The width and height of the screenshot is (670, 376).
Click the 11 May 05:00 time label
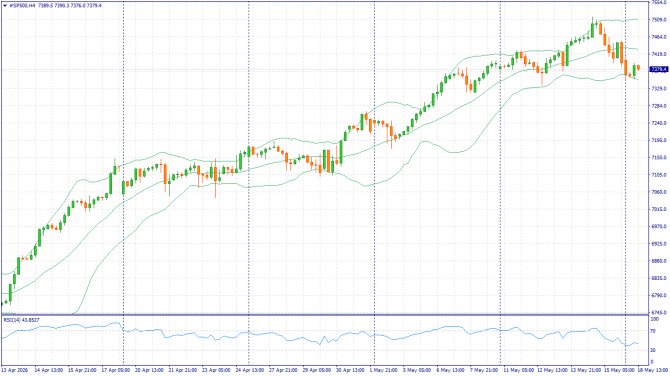point(518,370)
